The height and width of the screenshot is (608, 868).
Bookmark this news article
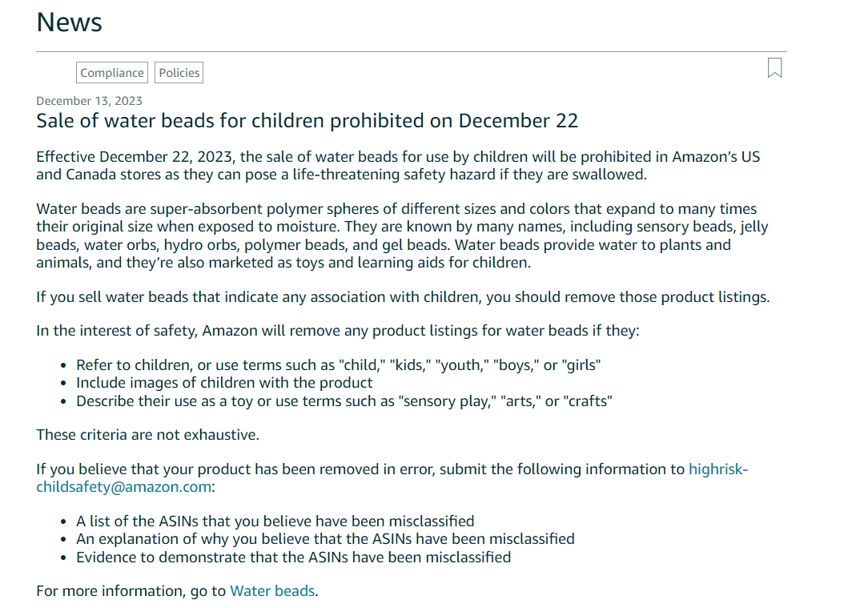tap(774, 68)
